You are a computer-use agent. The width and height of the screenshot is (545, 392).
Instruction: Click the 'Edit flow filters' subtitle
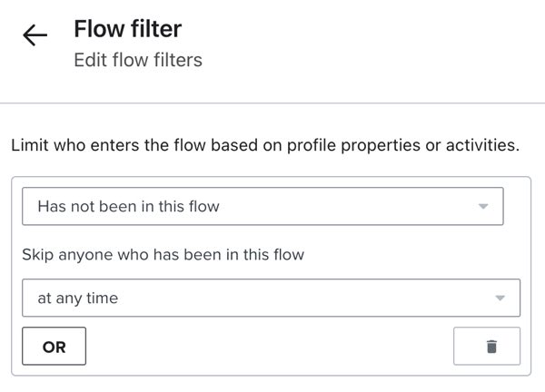point(137,61)
